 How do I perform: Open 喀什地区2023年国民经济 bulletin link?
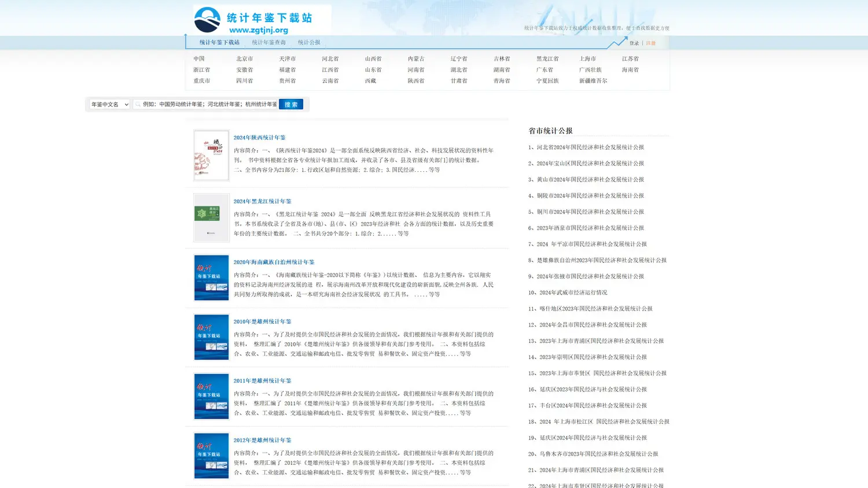[x=596, y=309]
